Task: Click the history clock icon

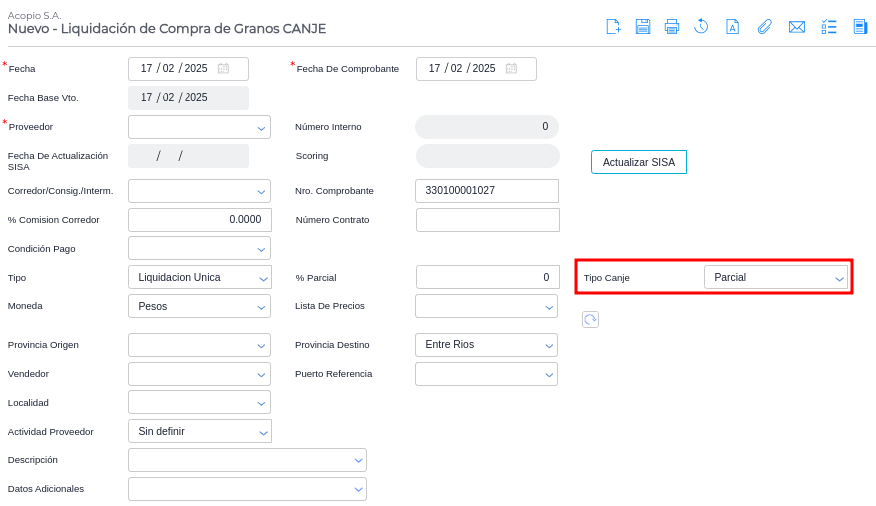Action: coord(701,27)
